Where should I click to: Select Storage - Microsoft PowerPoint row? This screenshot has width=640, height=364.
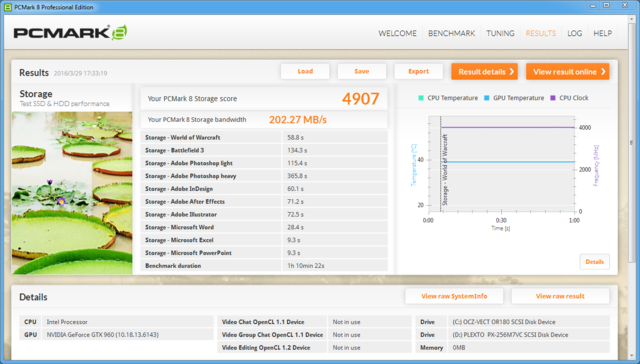[x=264, y=253]
